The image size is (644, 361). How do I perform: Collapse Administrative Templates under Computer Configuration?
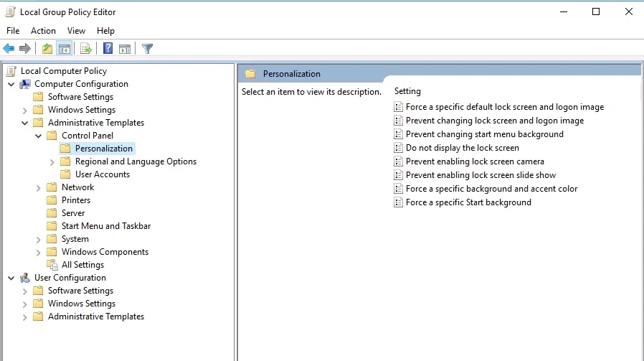[x=24, y=123]
